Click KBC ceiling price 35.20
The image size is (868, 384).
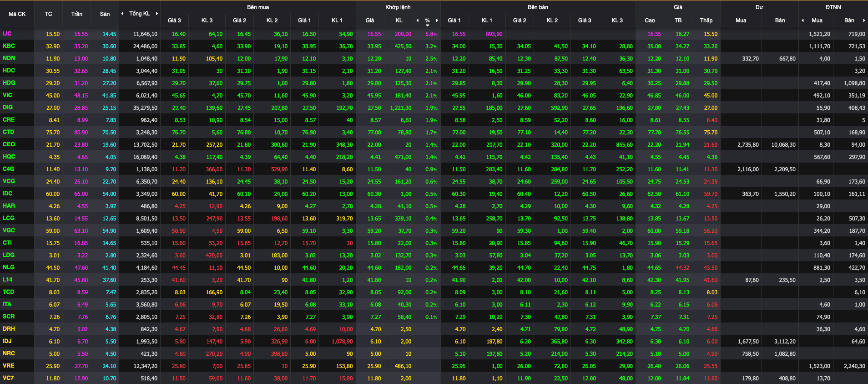[x=81, y=46]
